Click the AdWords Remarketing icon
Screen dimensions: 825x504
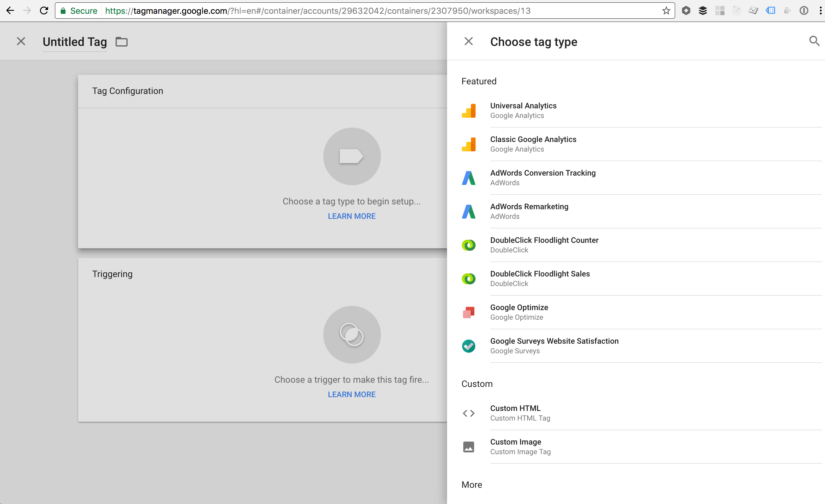(468, 211)
